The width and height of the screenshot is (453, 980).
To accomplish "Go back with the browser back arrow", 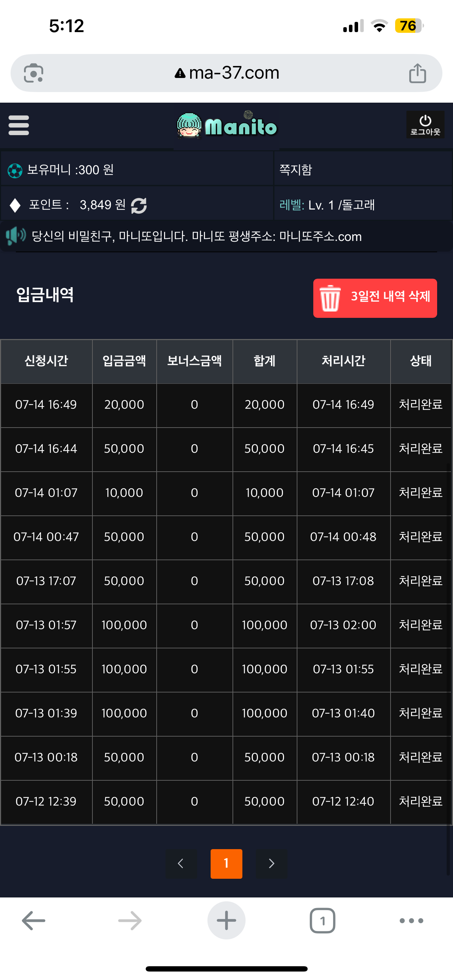I will click(34, 921).
